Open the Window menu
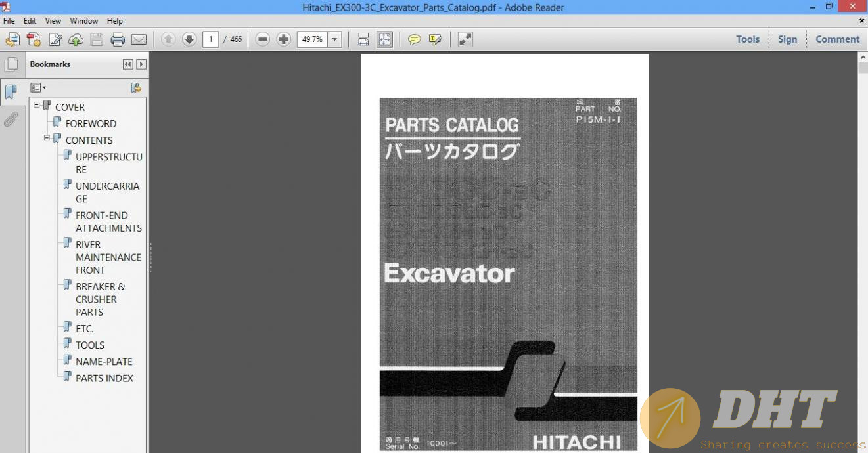The height and width of the screenshot is (453, 868). [84, 21]
